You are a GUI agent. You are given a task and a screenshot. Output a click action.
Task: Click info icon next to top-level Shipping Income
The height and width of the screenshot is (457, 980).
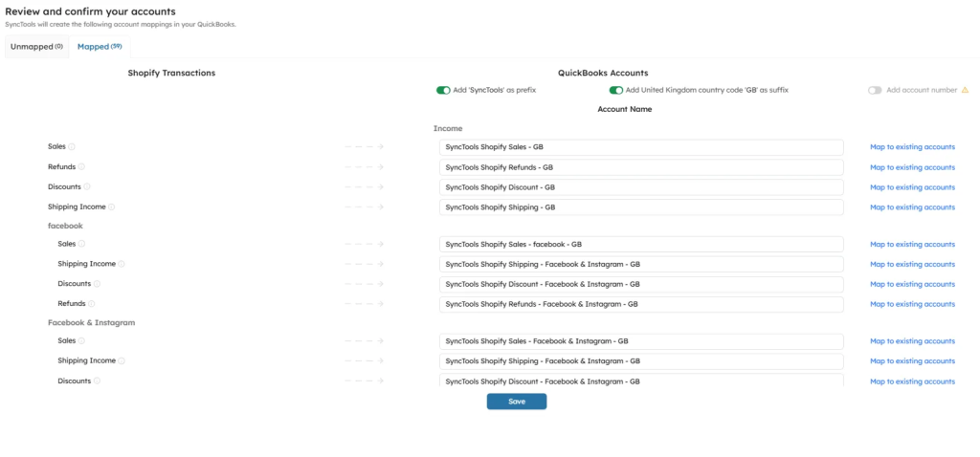(112, 207)
